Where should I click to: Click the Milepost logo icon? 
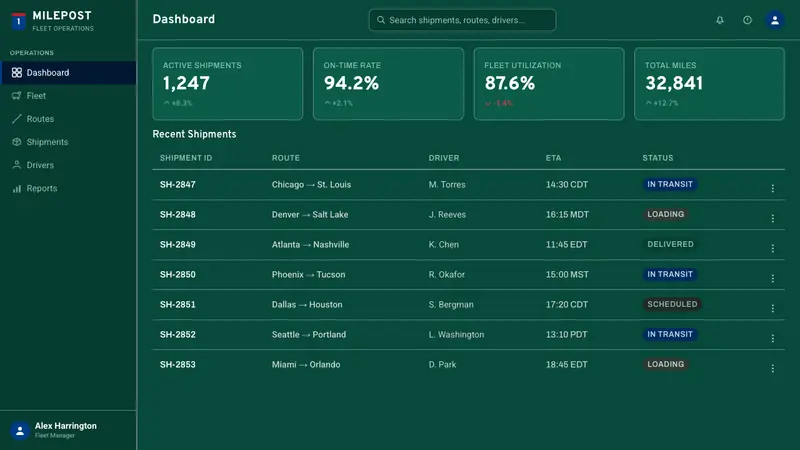(18, 21)
